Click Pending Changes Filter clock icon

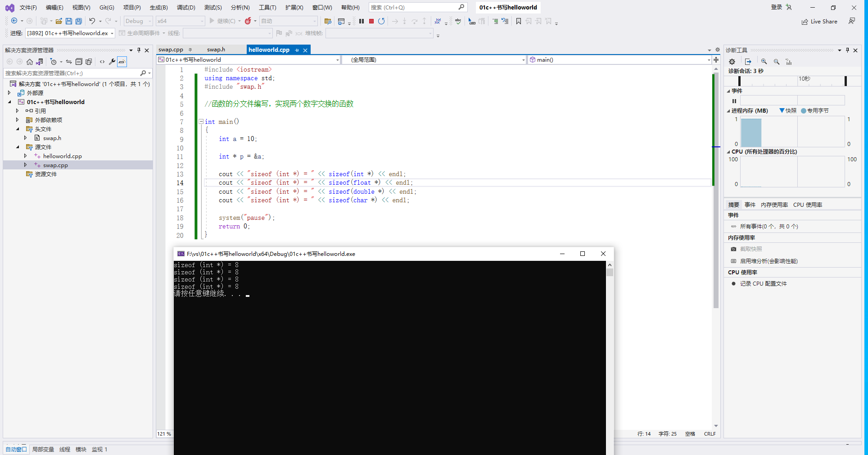[x=53, y=62]
